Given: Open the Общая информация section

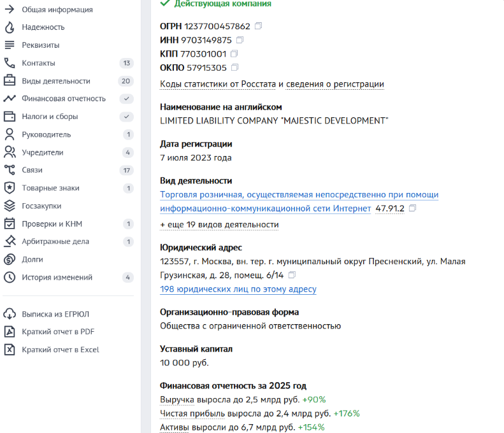Looking at the screenshot, I should pyautogui.click(x=57, y=10).
